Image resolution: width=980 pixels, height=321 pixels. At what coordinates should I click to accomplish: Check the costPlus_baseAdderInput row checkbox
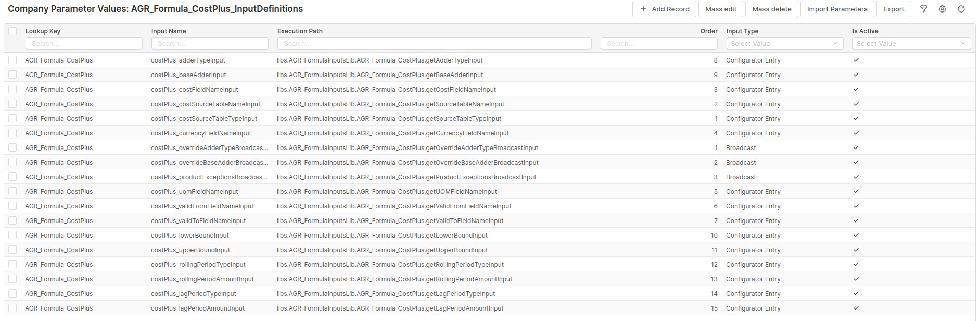(x=12, y=75)
